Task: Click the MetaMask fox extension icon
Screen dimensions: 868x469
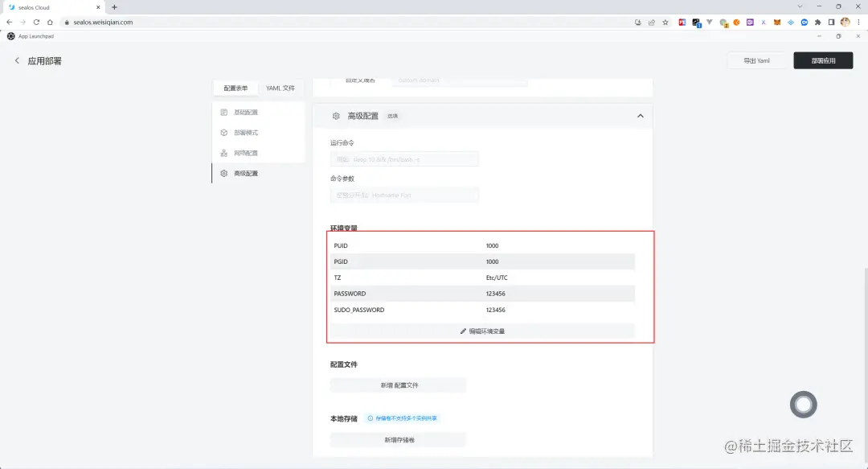Action: pos(777,23)
